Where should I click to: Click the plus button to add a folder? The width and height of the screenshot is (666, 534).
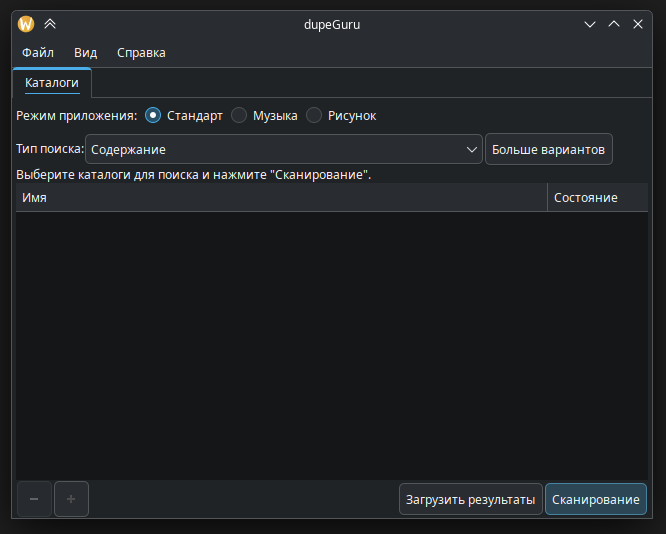pyautogui.click(x=71, y=499)
